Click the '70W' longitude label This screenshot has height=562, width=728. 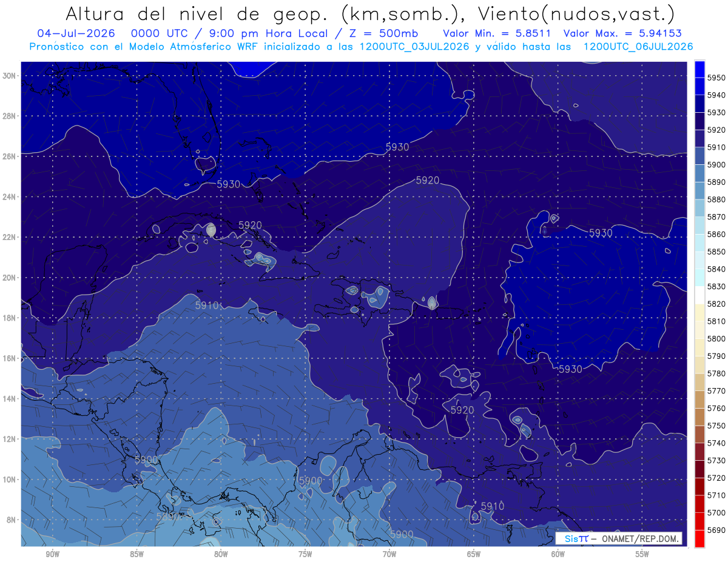(389, 554)
